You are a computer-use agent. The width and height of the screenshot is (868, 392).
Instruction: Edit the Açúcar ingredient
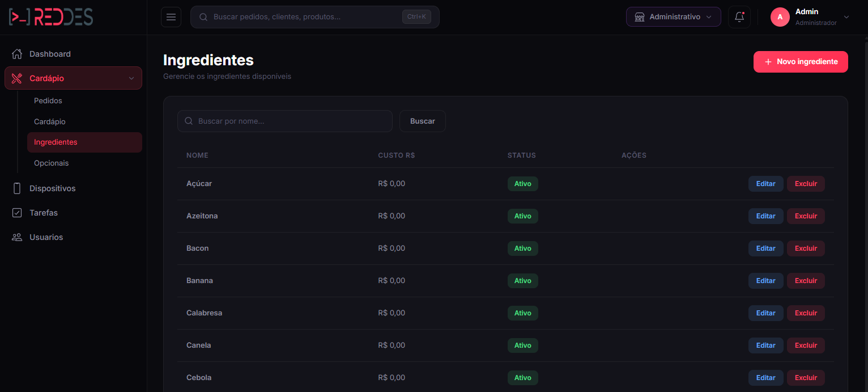click(765, 184)
